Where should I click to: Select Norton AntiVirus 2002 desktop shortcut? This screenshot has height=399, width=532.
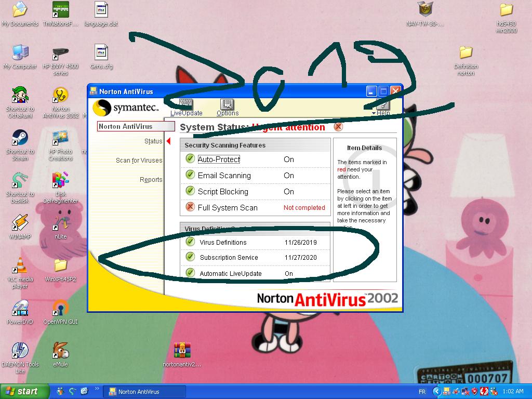coord(60,102)
